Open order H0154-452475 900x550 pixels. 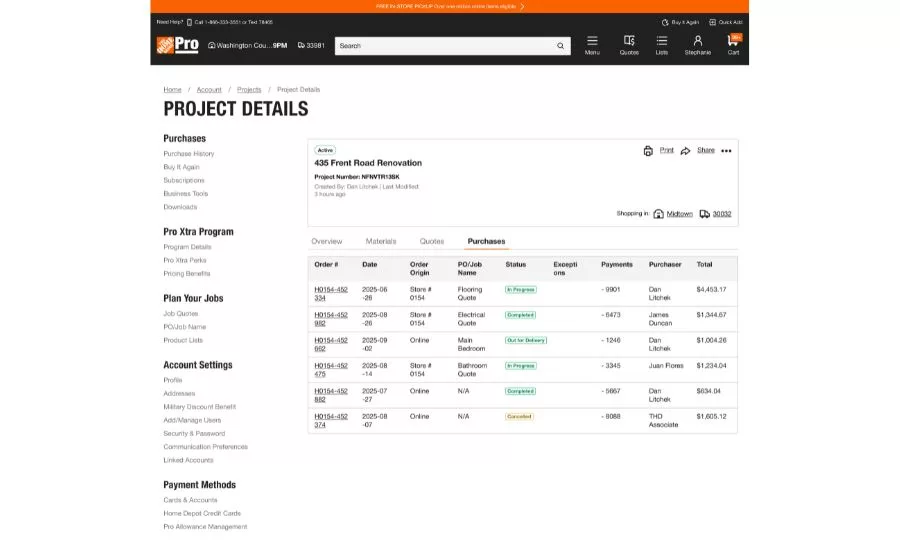coord(331,370)
